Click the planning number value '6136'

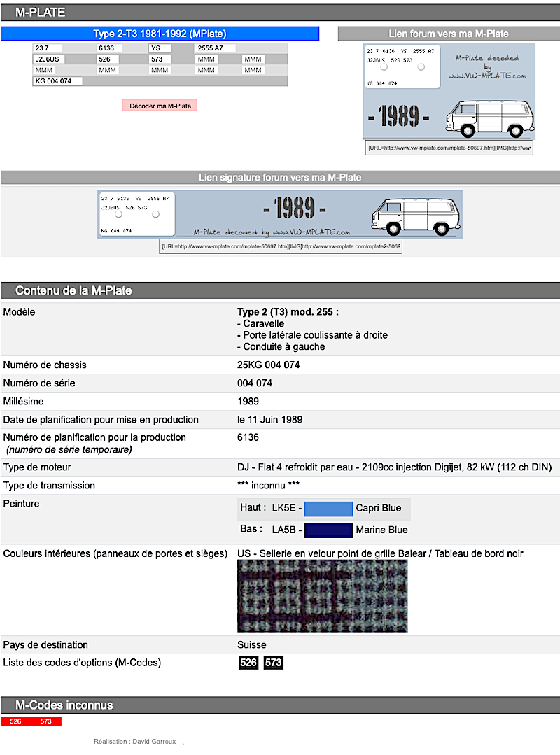point(248,437)
